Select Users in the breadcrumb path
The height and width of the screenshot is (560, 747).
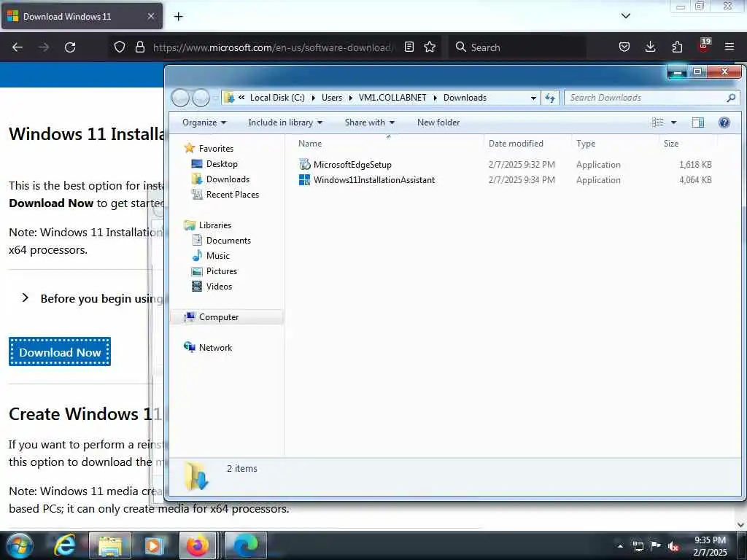[332, 98]
